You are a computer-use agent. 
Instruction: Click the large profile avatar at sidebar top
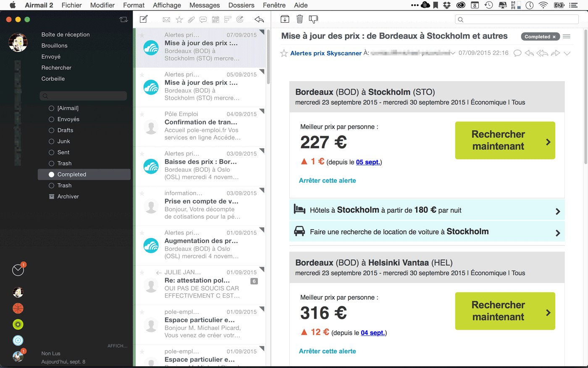[x=18, y=42]
